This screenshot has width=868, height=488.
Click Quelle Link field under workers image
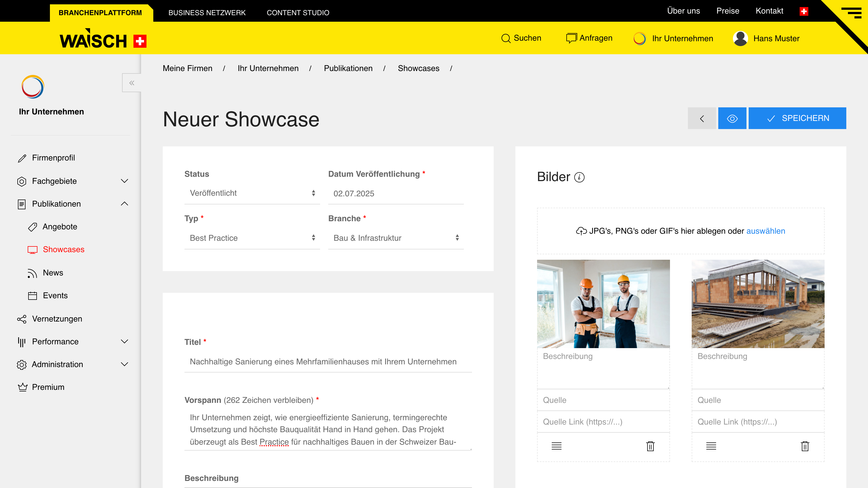[603, 422]
